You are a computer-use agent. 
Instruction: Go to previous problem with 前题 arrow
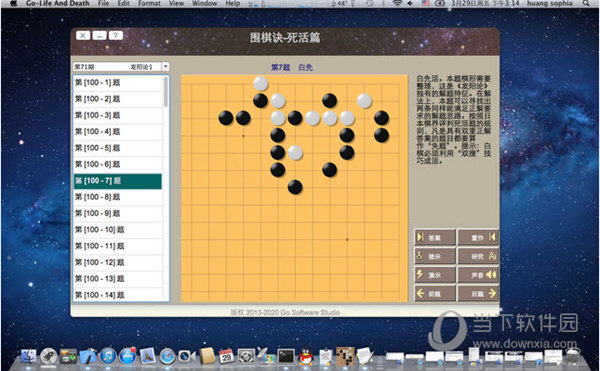coord(435,293)
